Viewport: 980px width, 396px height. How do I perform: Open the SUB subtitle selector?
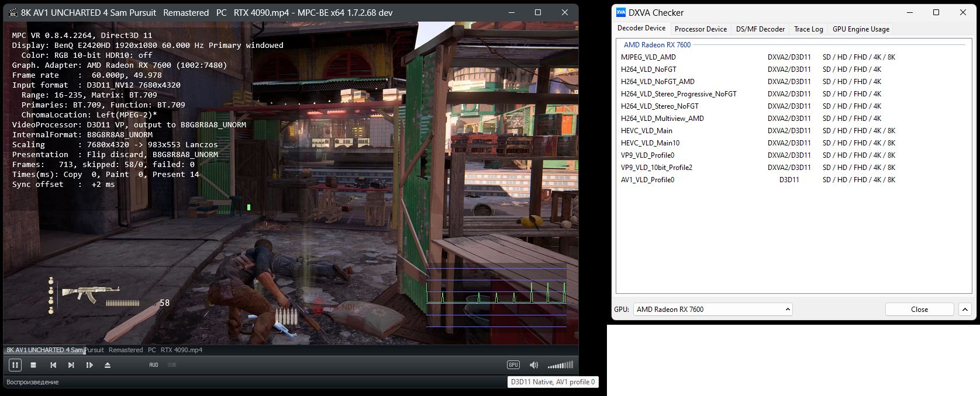(x=172, y=365)
